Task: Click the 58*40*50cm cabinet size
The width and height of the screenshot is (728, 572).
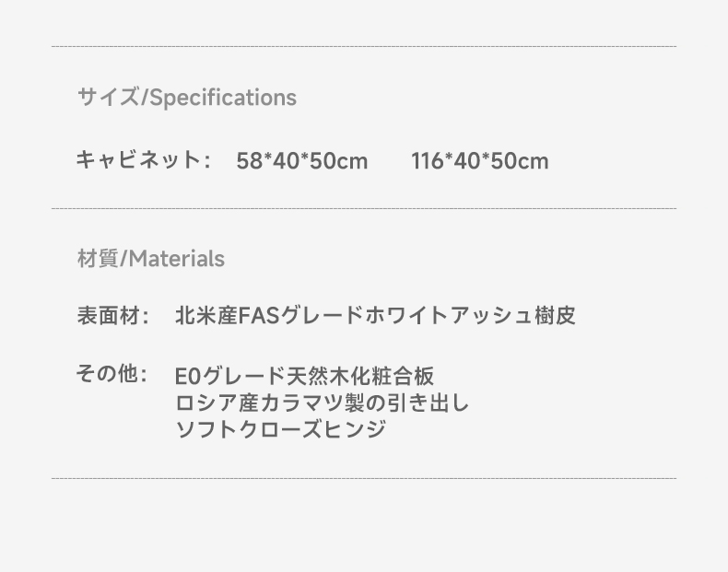Action: [x=301, y=162]
